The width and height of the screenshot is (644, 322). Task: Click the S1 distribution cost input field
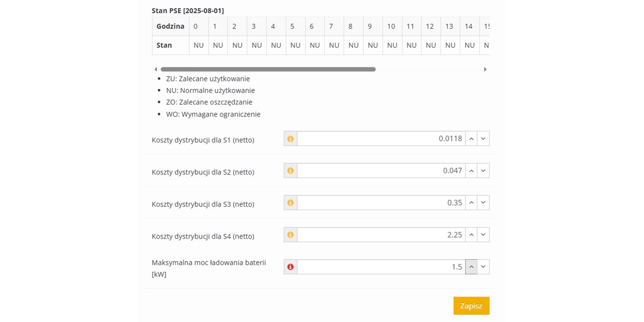tap(381, 139)
